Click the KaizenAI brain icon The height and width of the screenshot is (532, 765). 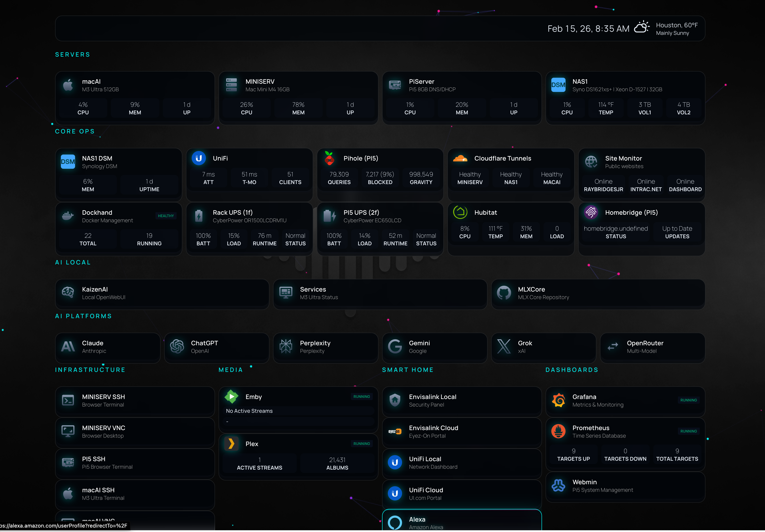[x=68, y=293]
